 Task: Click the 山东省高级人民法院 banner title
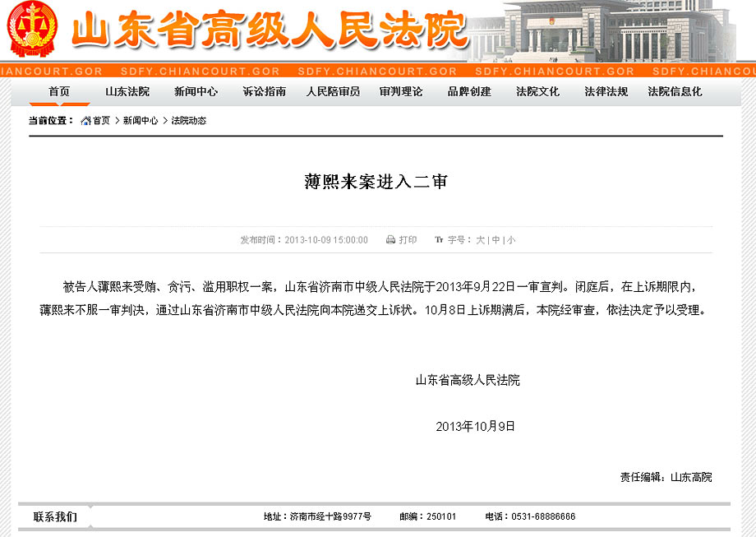click(270, 30)
